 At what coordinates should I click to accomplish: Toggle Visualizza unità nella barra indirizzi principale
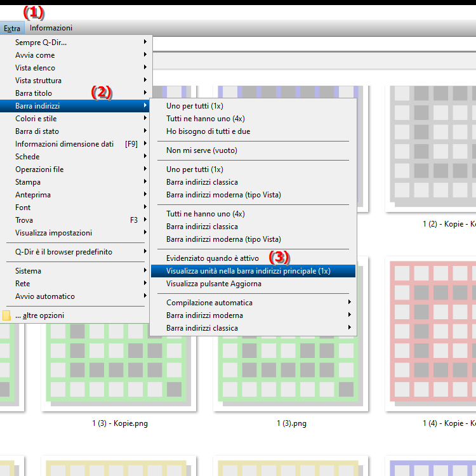pyautogui.click(x=253, y=271)
